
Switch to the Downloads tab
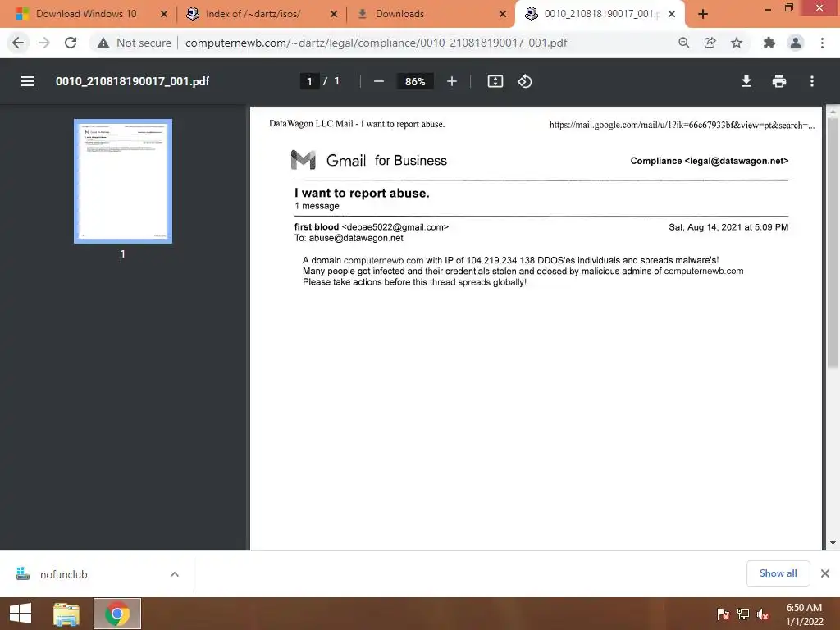pyautogui.click(x=399, y=14)
